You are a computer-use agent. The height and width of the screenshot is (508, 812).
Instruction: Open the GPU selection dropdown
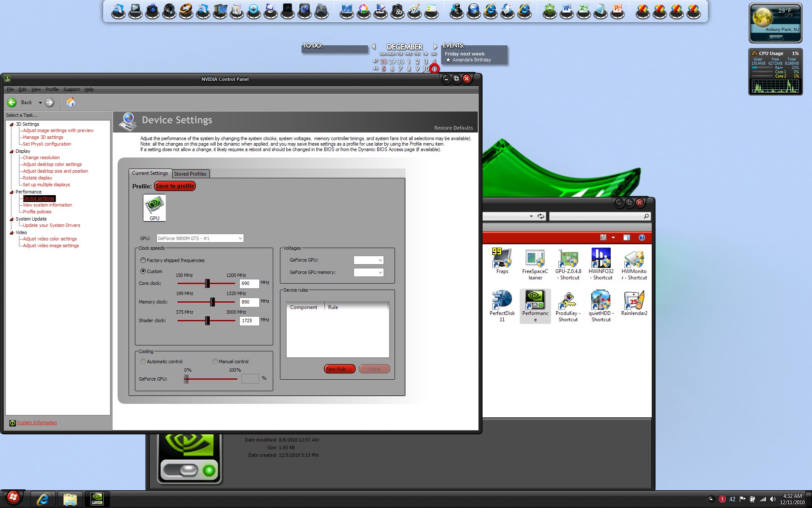pyautogui.click(x=200, y=238)
